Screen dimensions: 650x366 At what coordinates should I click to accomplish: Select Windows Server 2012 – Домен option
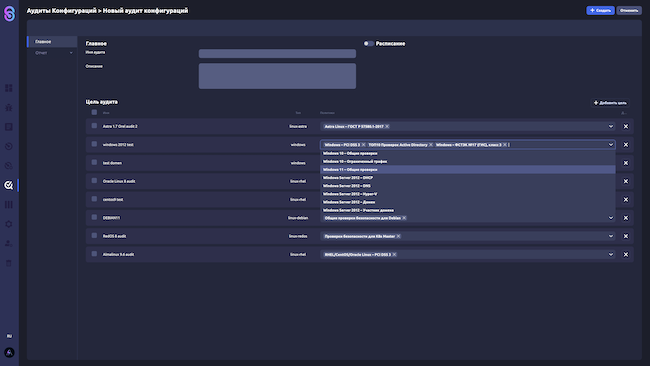pos(468,202)
